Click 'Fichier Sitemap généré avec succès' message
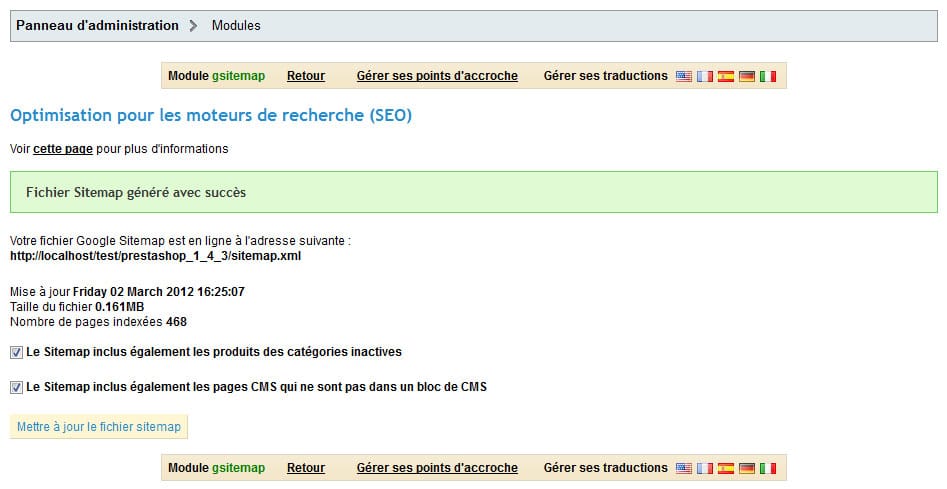 (136, 193)
